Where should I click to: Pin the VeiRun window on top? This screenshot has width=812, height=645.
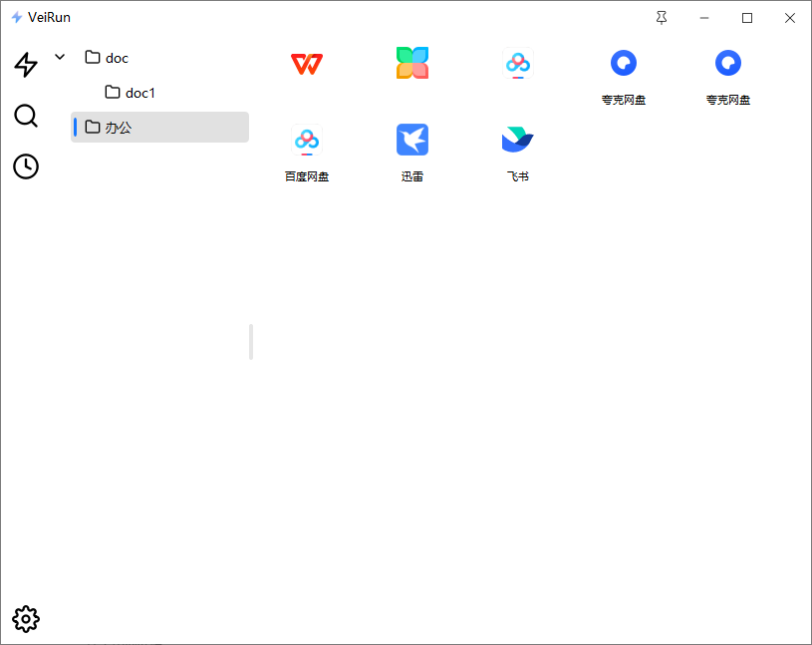point(662,18)
